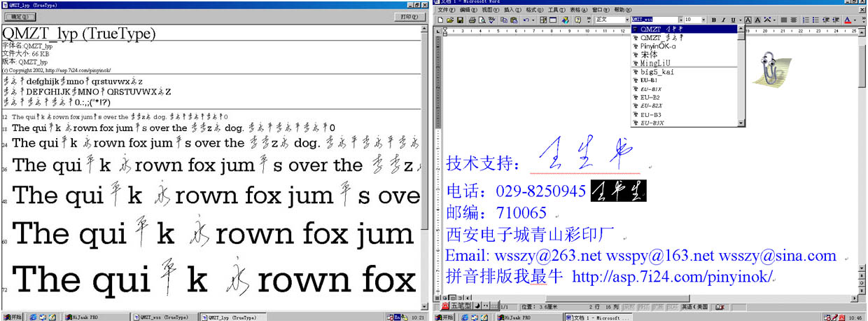Open the 编辑 (Edit) menu

tap(469, 10)
